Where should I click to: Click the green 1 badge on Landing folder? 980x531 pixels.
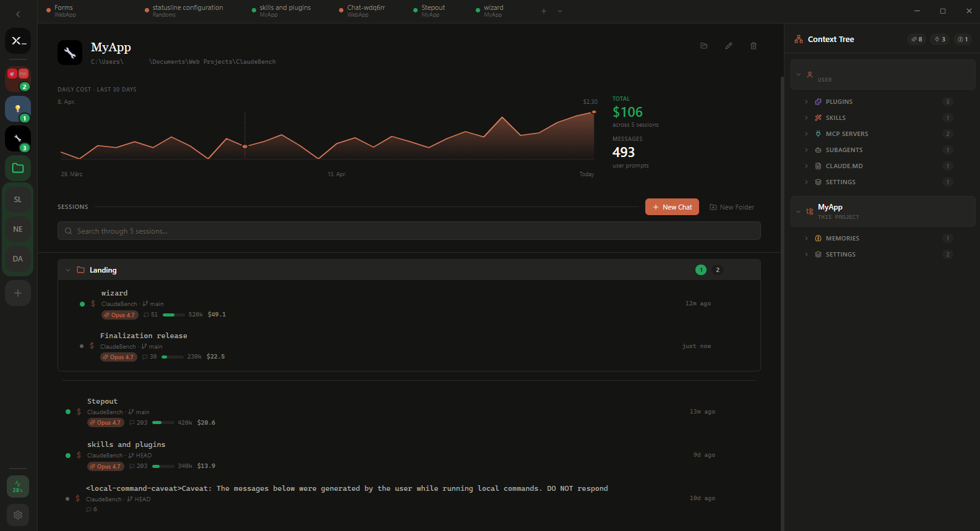point(700,270)
